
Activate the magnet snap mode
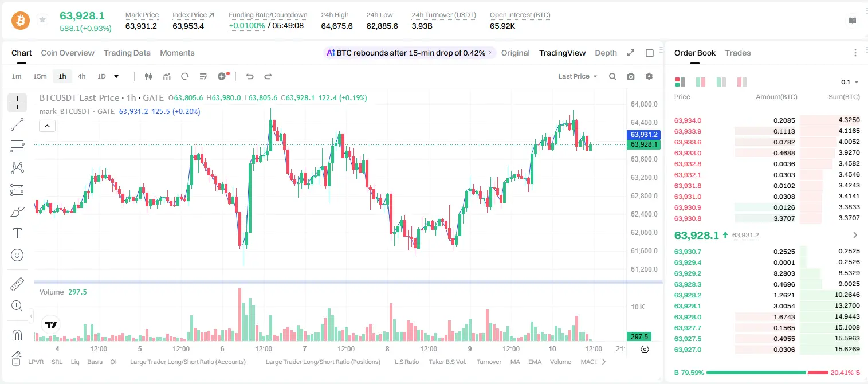[17, 335]
